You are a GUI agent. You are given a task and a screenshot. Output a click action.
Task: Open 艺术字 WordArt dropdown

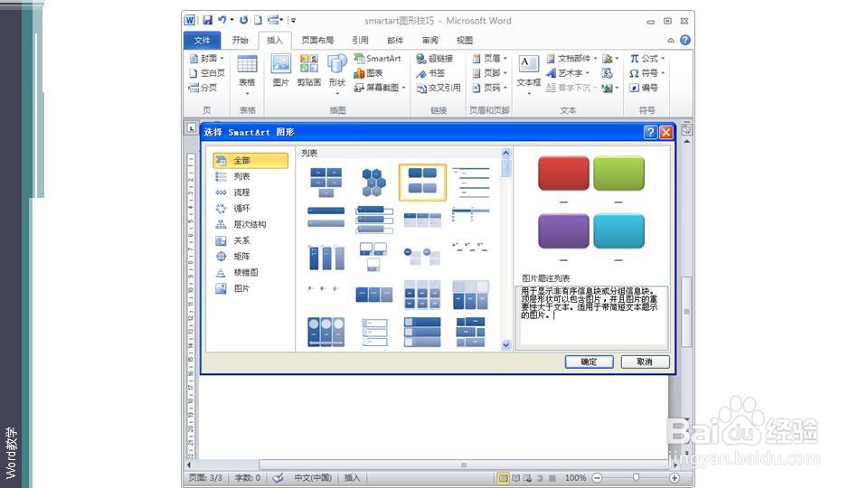[568, 73]
